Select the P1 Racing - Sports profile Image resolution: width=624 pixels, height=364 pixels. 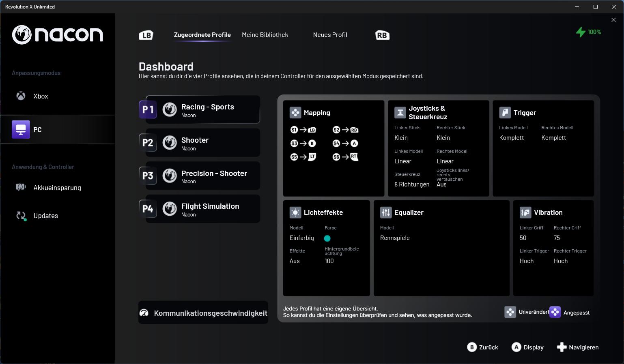[203, 110]
